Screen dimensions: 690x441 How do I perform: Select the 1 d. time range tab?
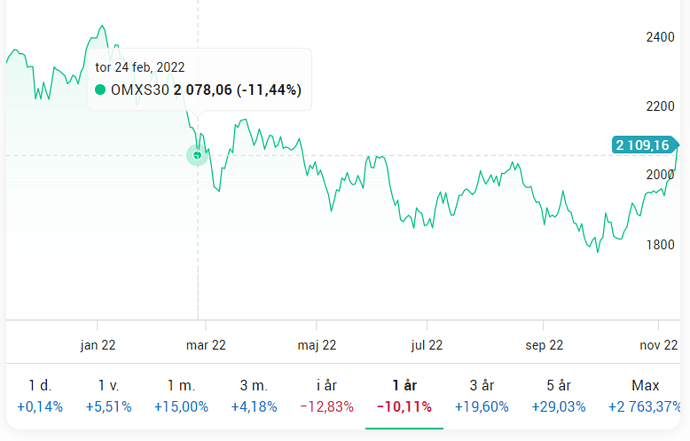pyautogui.click(x=40, y=396)
